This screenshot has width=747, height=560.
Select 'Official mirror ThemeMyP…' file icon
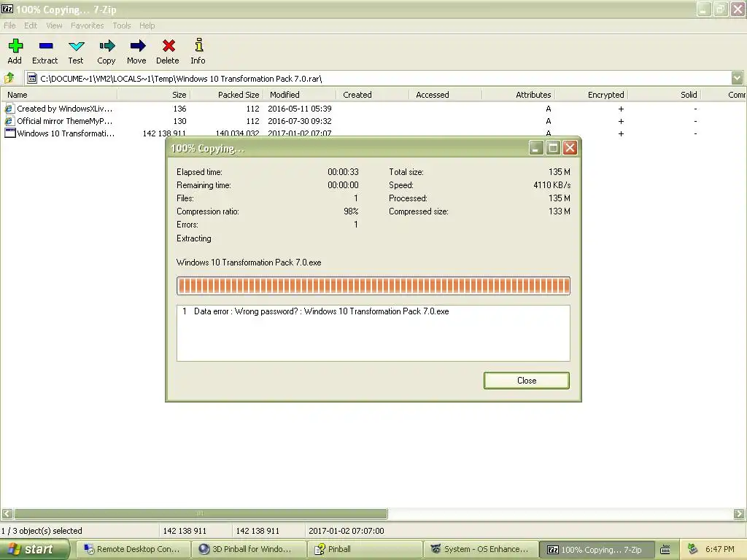pyautogui.click(x=9, y=121)
